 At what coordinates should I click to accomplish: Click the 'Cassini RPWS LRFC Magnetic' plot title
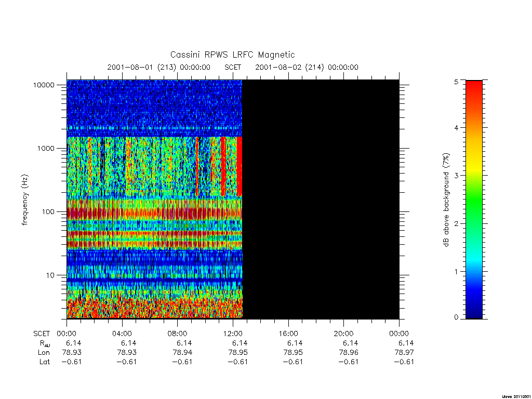click(x=232, y=55)
